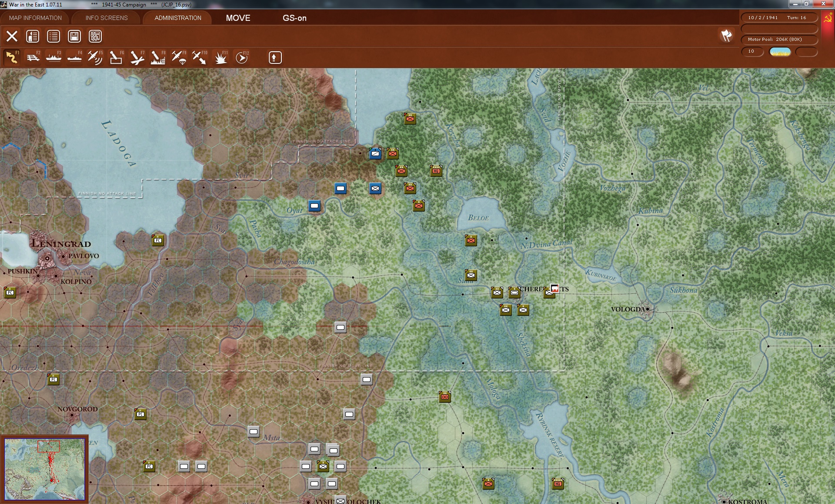Viewport: 835px width, 504px height.
Task: Select the ADMINISTRATION tab
Action: click(x=178, y=18)
